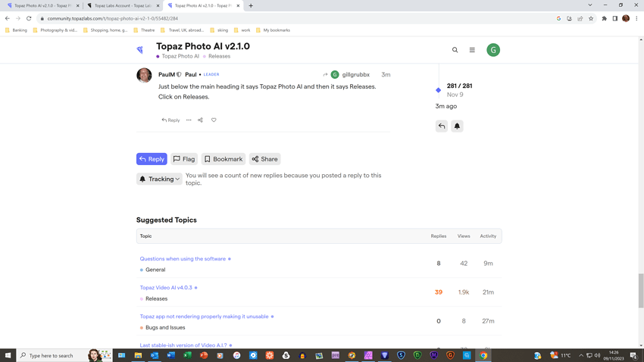Open the forum search magnifier icon
Screen dimensions: 644x362
455,50
